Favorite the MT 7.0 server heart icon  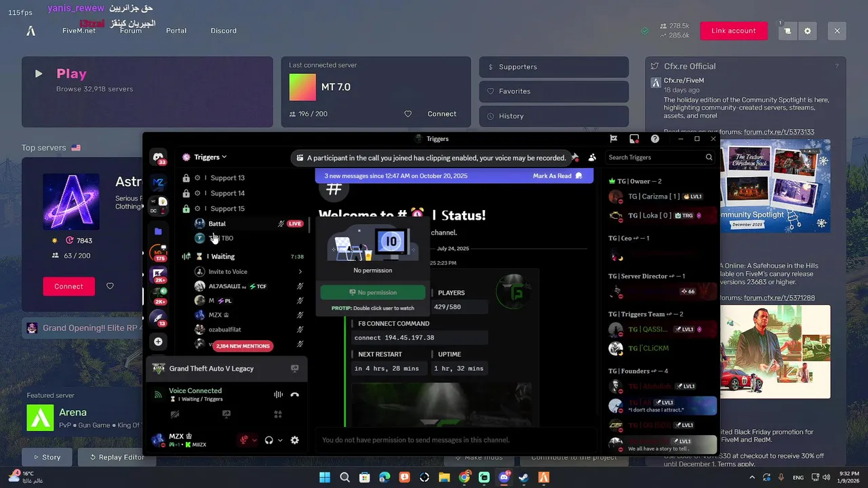[x=408, y=114]
